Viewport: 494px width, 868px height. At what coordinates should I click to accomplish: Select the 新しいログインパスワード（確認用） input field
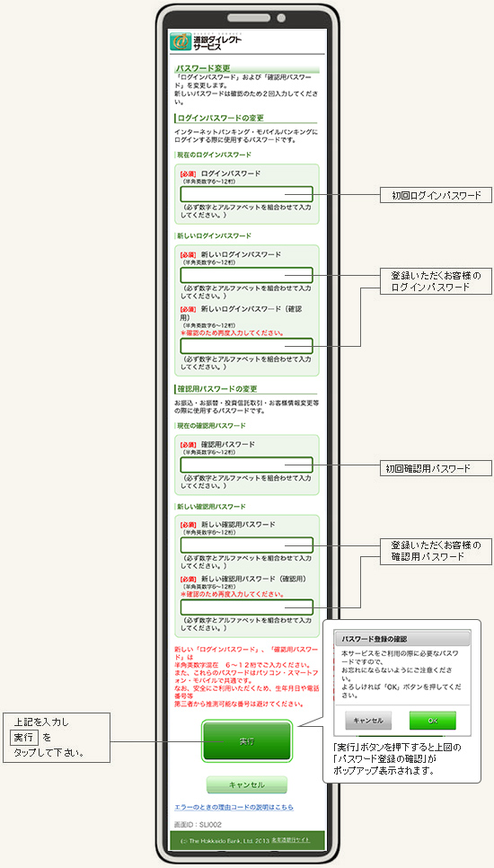click(246, 346)
